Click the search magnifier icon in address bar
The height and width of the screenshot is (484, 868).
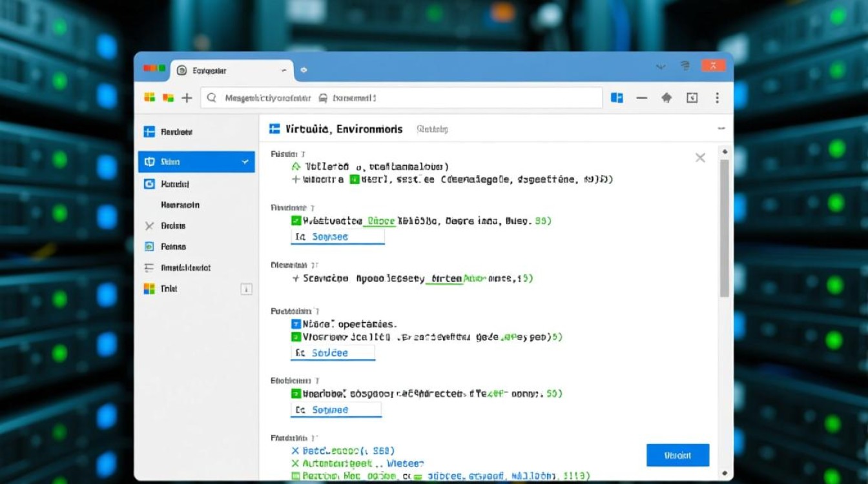point(211,98)
